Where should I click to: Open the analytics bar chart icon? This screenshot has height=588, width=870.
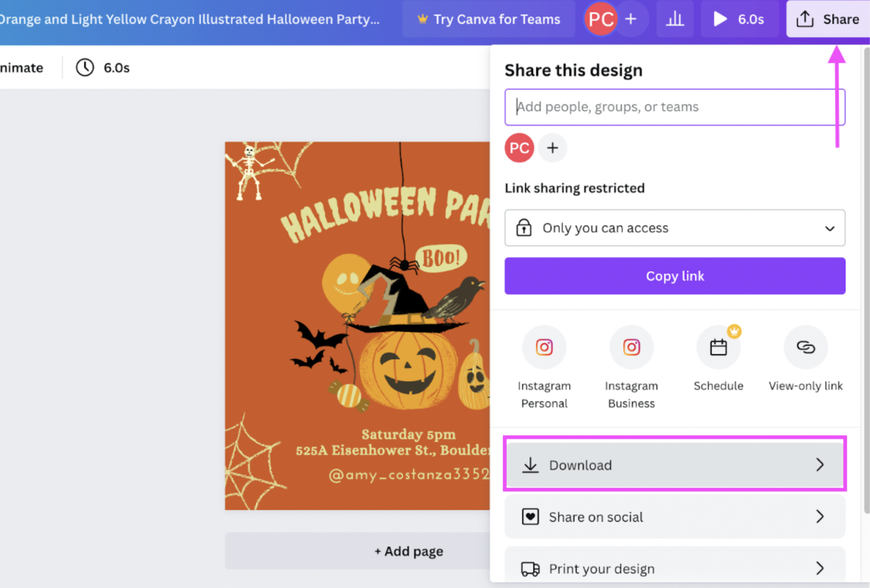pyautogui.click(x=675, y=19)
